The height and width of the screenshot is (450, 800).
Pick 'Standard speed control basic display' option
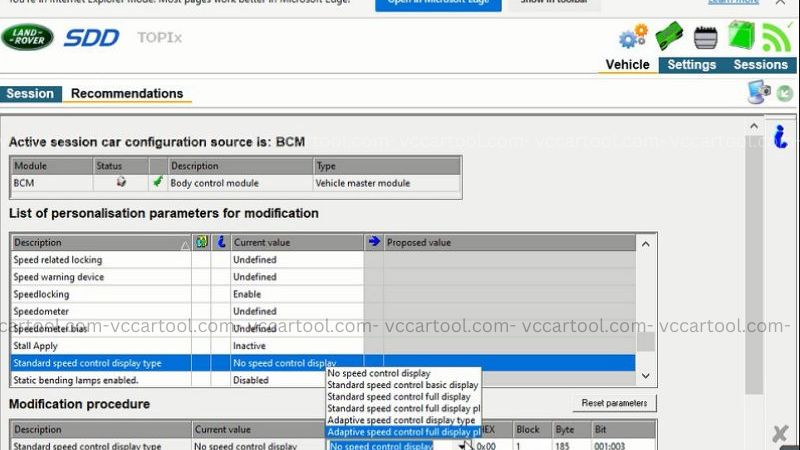pos(403,385)
